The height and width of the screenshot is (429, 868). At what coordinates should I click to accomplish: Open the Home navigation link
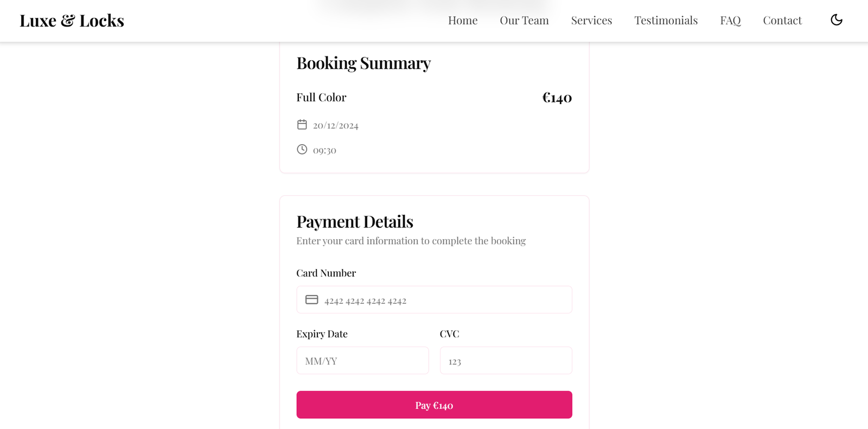(x=463, y=21)
